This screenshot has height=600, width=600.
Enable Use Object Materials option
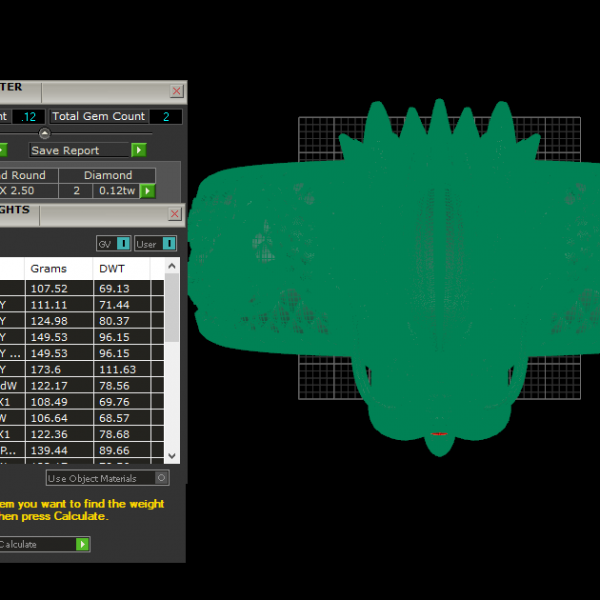coord(163,478)
